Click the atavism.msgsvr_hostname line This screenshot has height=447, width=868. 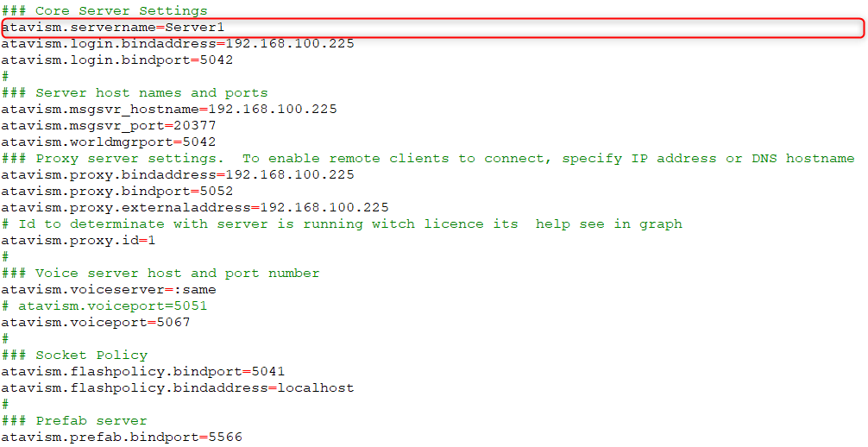168,110
